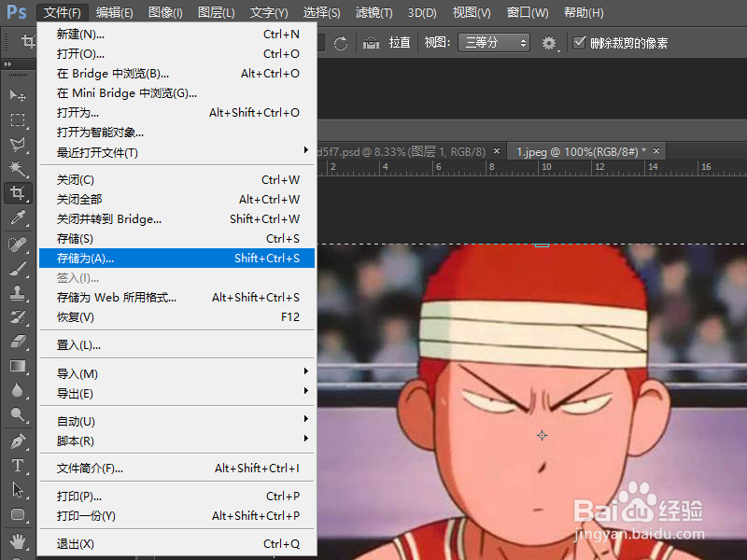Open the 文字(Y) menu
Viewport: 747px width, 560px height.
coord(269,12)
